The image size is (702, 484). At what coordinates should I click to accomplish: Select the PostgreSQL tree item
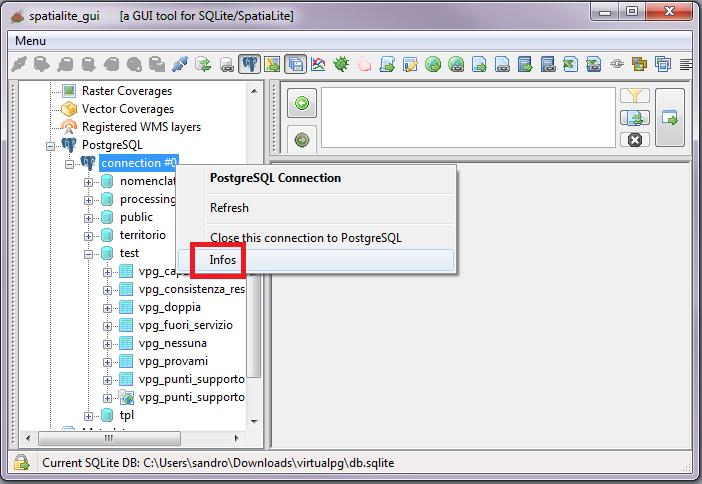pos(112,145)
